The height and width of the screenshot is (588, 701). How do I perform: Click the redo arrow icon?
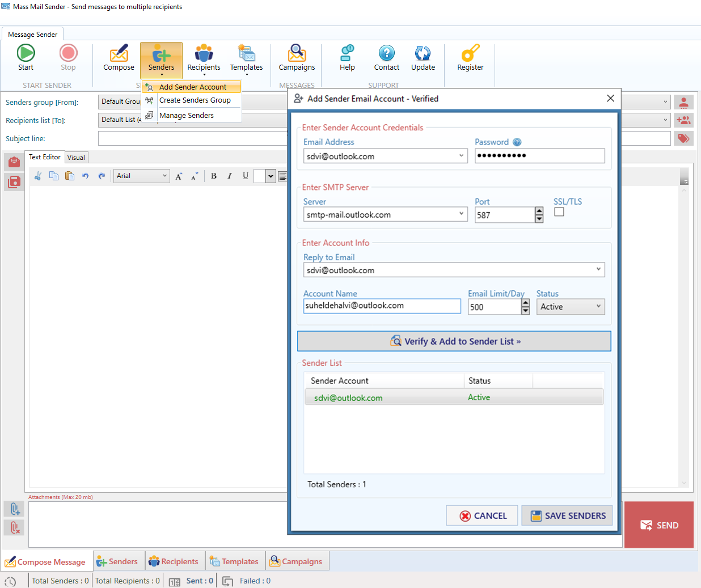click(102, 176)
